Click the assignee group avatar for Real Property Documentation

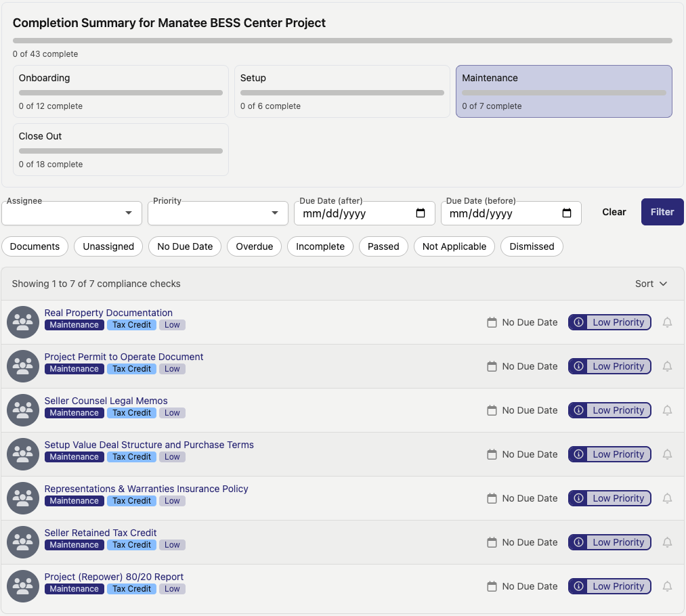pyautogui.click(x=23, y=322)
